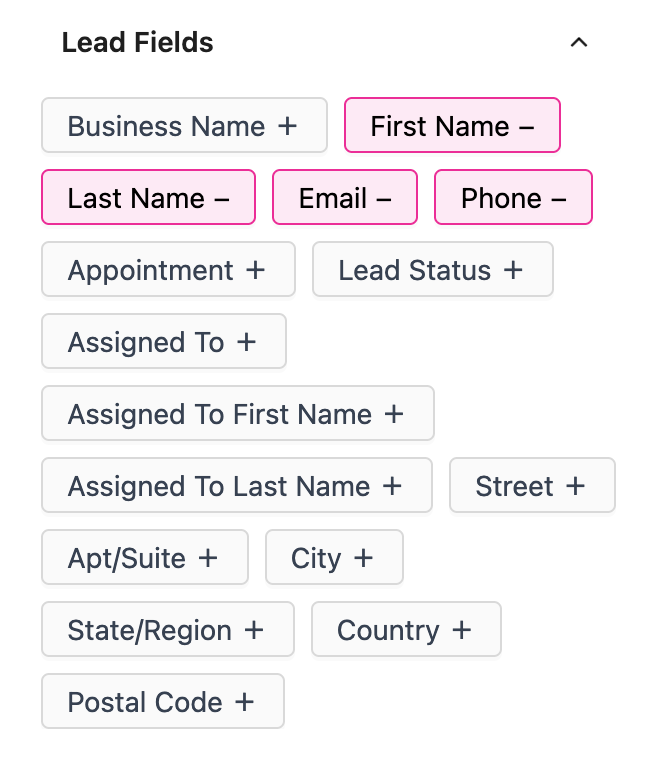Remove the First Name field

click(452, 126)
